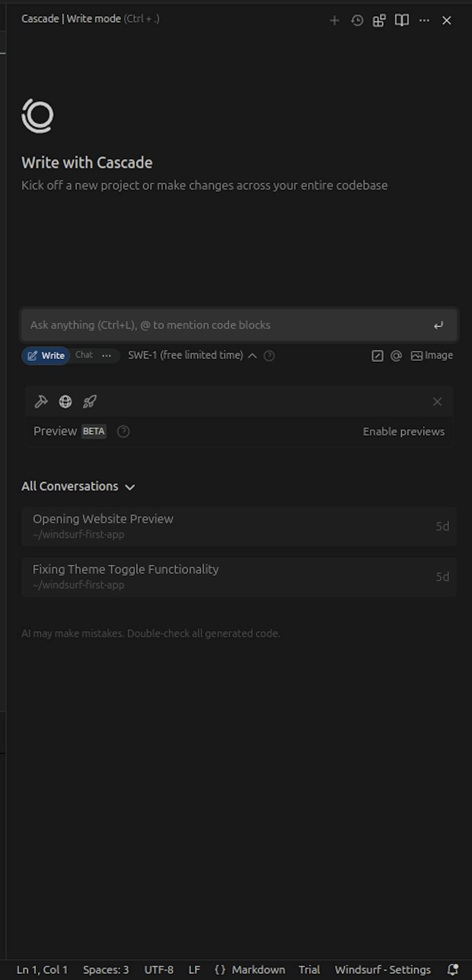Expand the All Conversations dropdown
The height and width of the screenshot is (980, 472).
pos(78,486)
